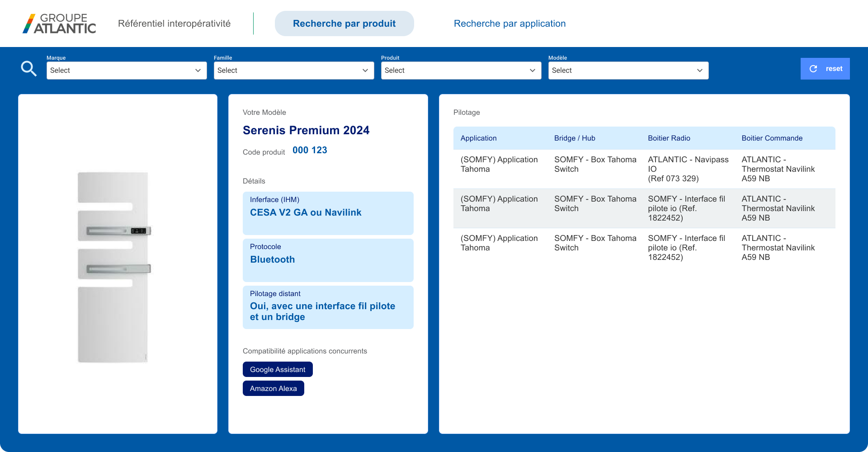Open the Famille selection dropdown

point(293,71)
